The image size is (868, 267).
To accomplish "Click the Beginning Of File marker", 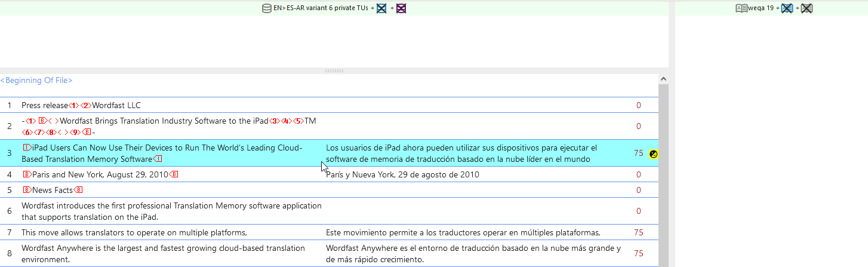I will point(36,80).
